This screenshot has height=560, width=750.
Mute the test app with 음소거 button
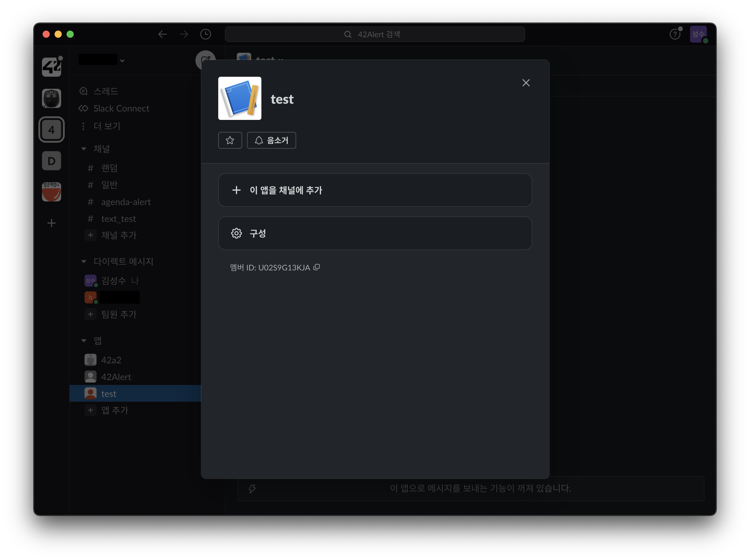tap(271, 140)
